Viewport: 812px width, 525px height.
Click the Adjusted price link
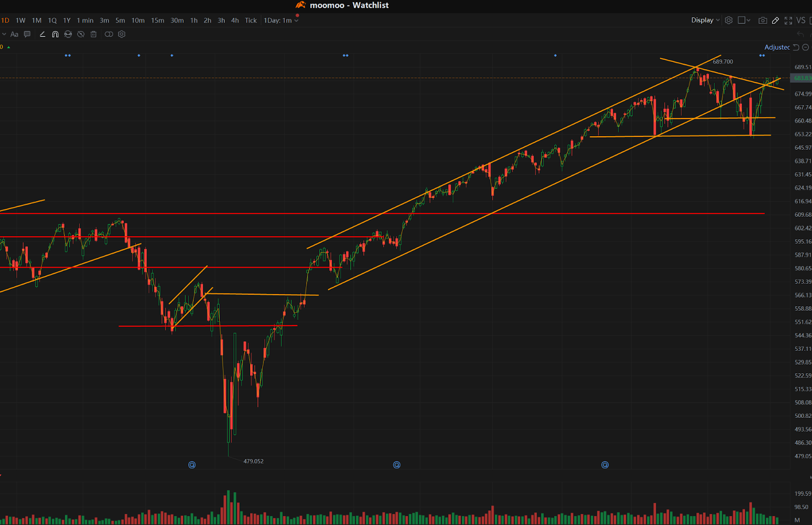(x=777, y=47)
